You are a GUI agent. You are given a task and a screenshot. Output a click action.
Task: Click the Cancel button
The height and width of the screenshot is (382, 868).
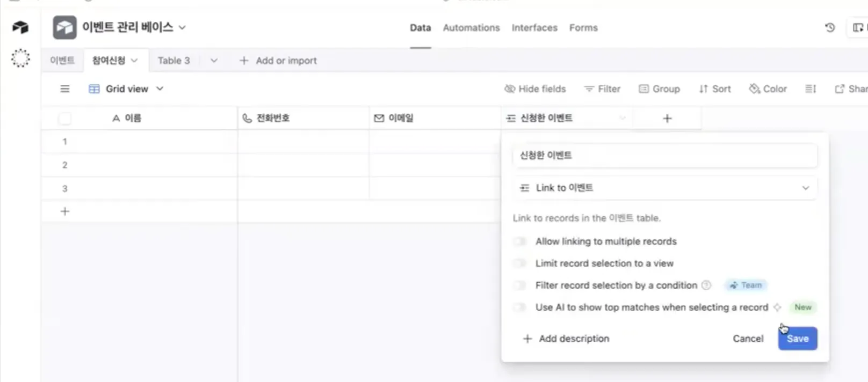pyautogui.click(x=748, y=339)
